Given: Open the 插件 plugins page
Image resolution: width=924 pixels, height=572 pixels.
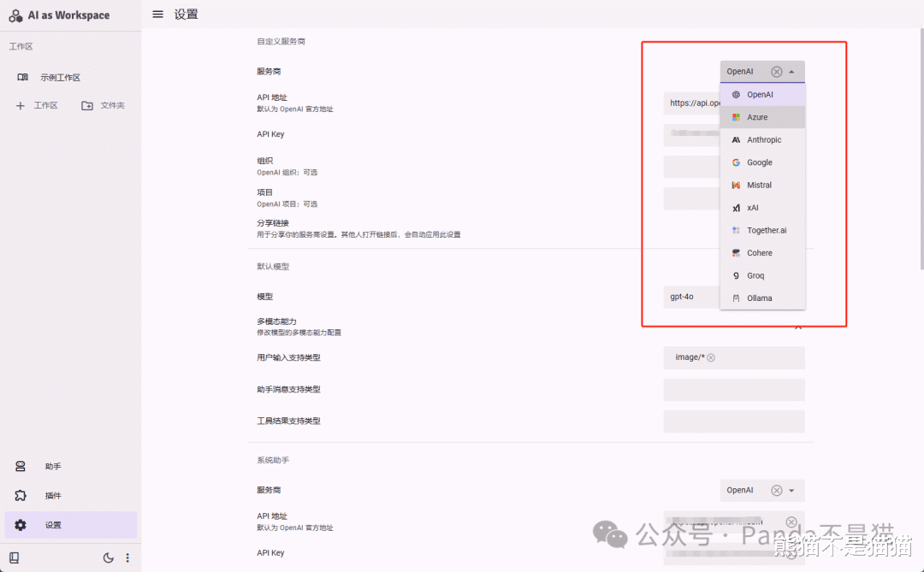Looking at the screenshot, I should (71, 495).
